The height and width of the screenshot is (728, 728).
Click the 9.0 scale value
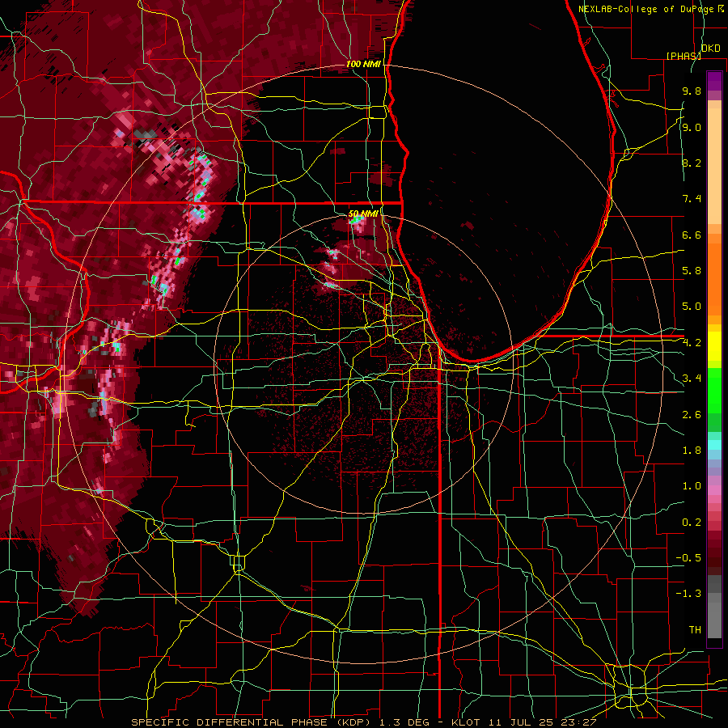click(692, 127)
